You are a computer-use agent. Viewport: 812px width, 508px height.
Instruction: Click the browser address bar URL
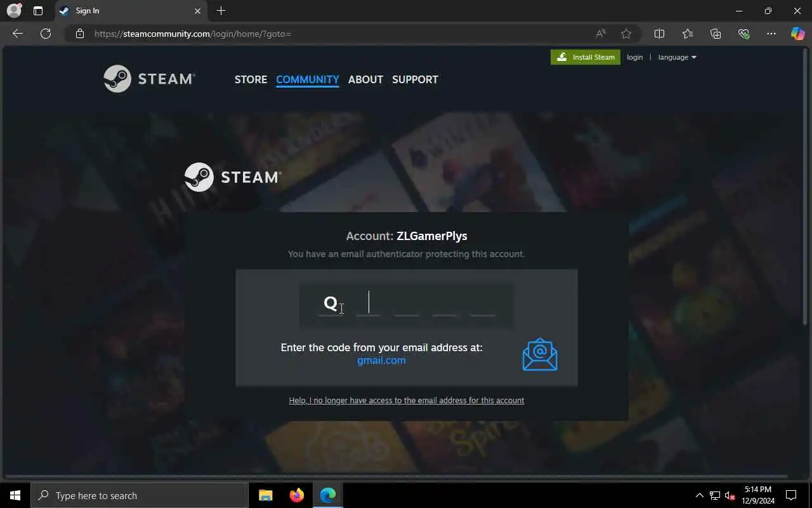click(x=192, y=34)
